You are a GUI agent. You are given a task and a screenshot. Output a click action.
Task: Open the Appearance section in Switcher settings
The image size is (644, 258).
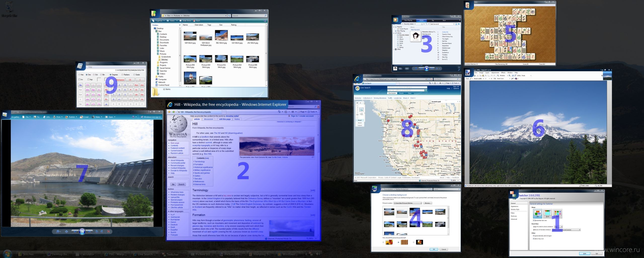pyautogui.click(x=514, y=206)
